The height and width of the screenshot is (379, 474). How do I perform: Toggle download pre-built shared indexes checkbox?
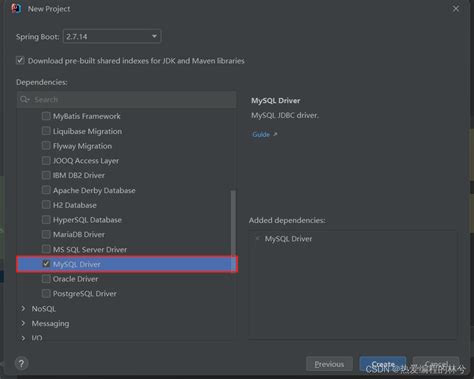coord(20,61)
